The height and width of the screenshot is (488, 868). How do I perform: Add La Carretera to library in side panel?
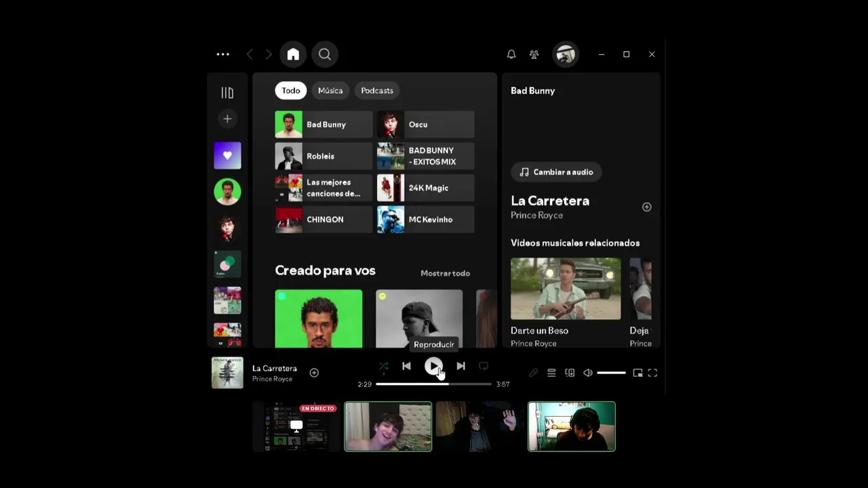click(647, 207)
